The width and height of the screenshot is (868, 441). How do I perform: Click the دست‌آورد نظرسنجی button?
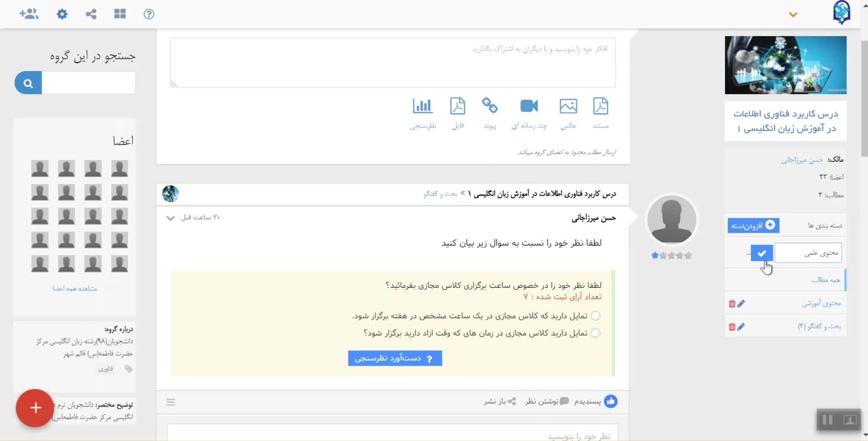click(x=395, y=359)
